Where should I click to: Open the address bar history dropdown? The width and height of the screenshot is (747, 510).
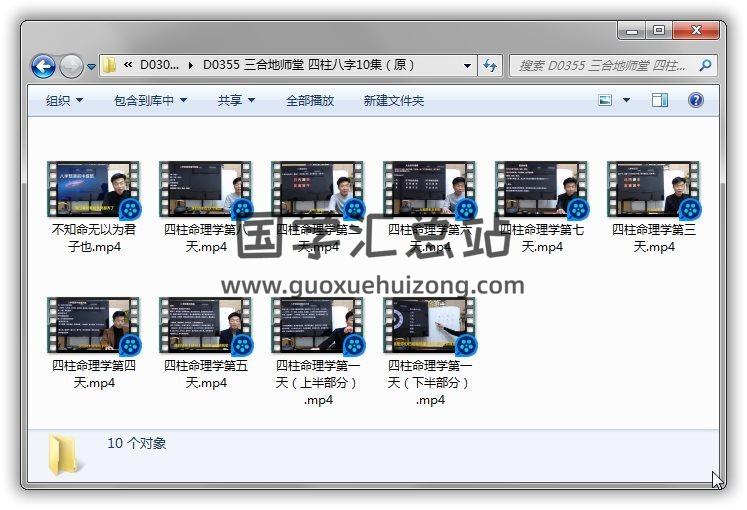pyautogui.click(x=467, y=66)
